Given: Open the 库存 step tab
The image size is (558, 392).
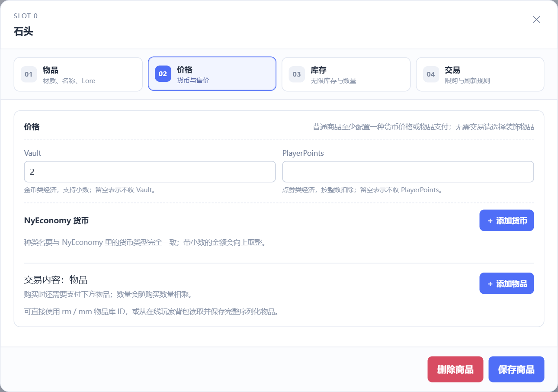Looking at the screenshot, I should tap(346, 74).
